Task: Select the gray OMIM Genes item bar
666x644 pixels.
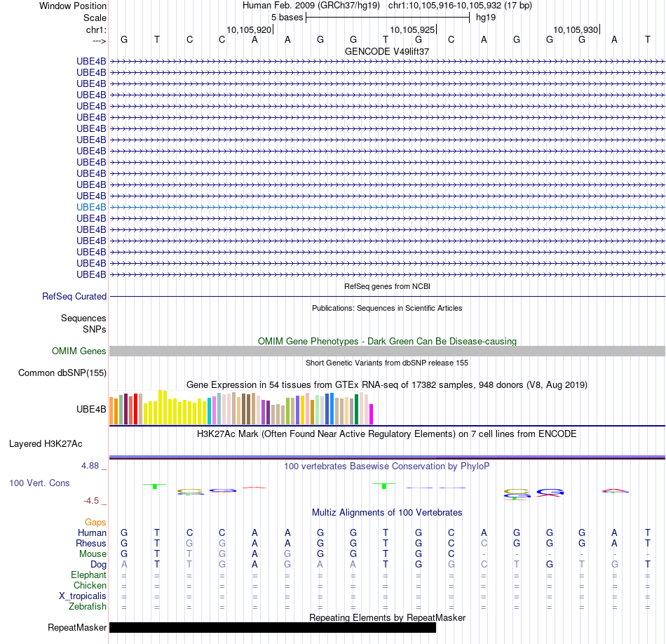Action: [x=387, y=351]
